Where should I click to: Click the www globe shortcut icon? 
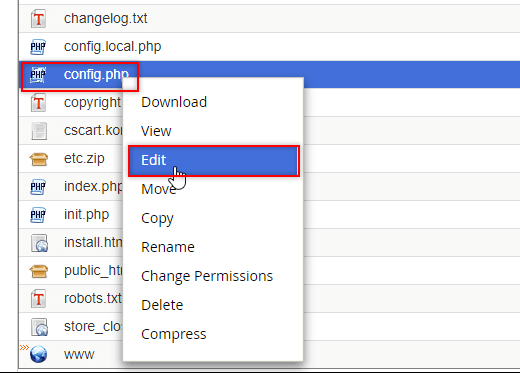(38, 354)
